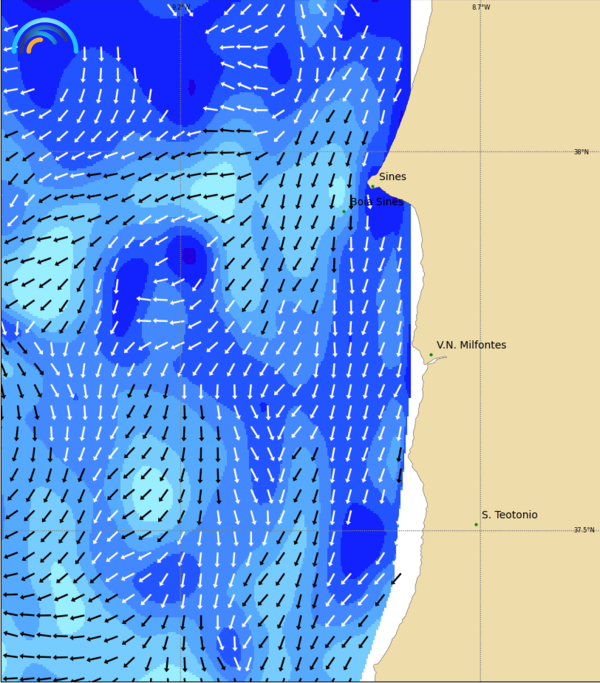Click the intersection of 8.7°W and 37.5°N gridlines
The image size is (600, 683).
coord(480,530)
